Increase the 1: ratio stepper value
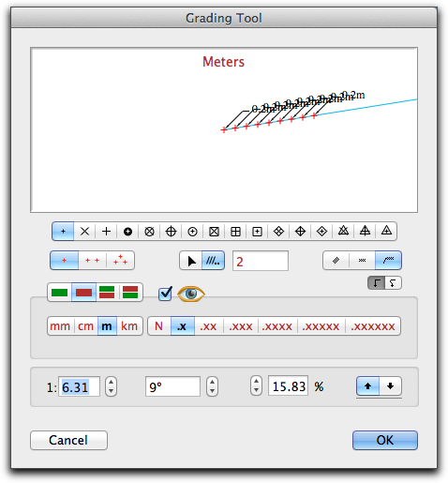Screen dimensions: 448x483 (x=111, y=382)
